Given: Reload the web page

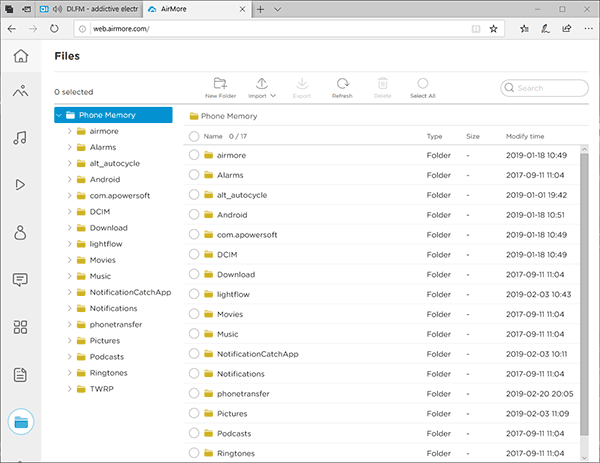Looking at the screenshot, I should tap(54, 29).
